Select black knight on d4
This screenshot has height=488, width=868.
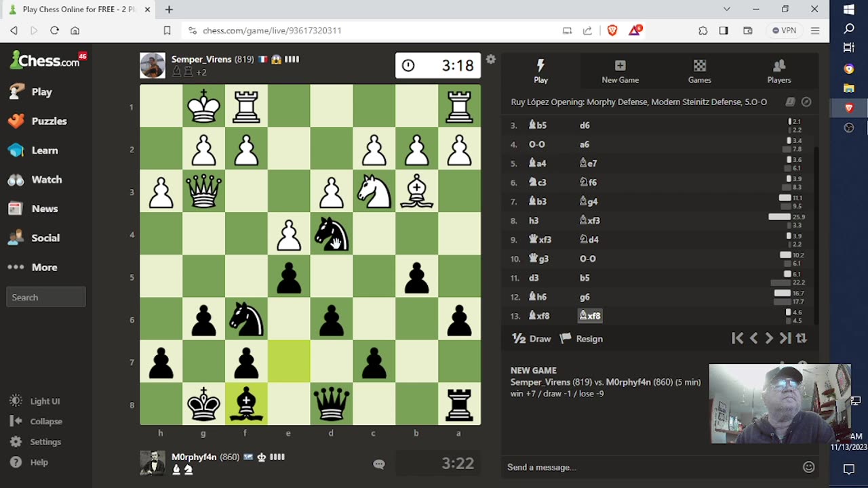[331, 235]
